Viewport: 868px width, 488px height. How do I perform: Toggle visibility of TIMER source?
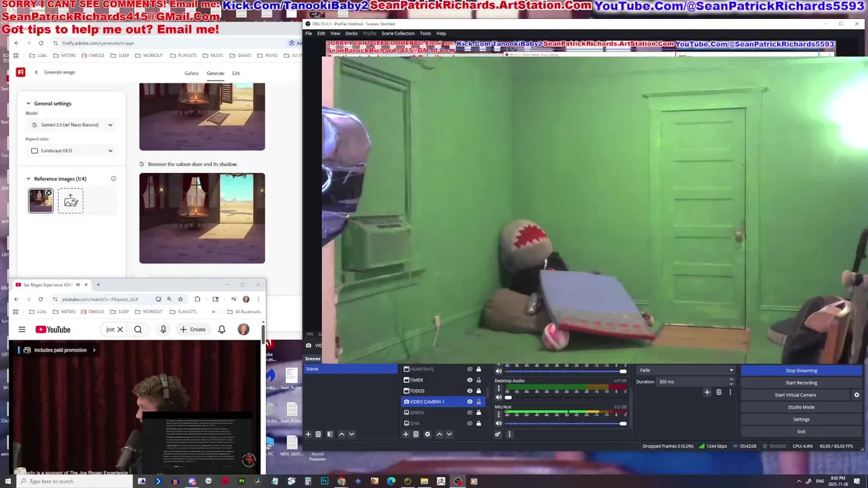[469, 380]
